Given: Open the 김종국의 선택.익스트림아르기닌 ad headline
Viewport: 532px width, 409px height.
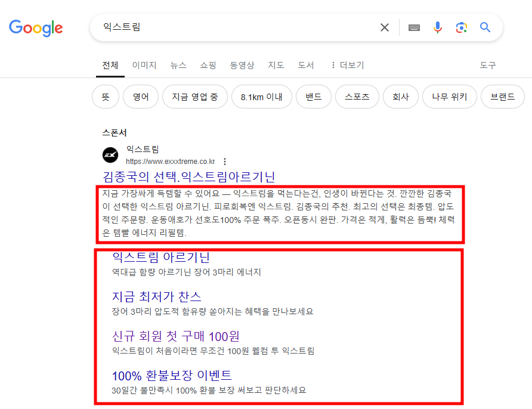Looking at the screenshot, I should click(188, 176).
